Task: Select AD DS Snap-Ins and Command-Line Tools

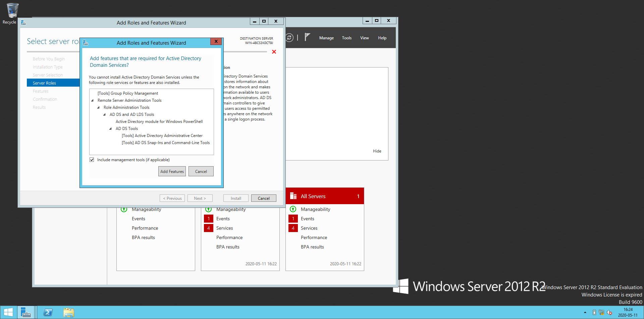Action: (166, 143)
